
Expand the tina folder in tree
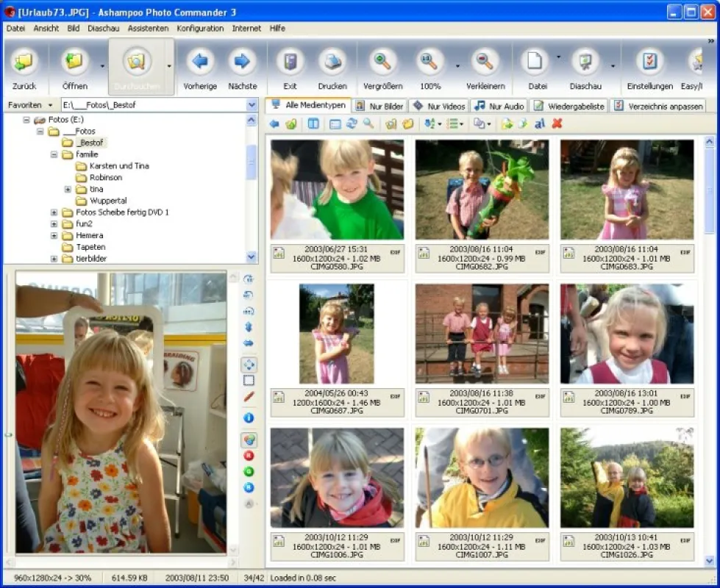point(68,189)
